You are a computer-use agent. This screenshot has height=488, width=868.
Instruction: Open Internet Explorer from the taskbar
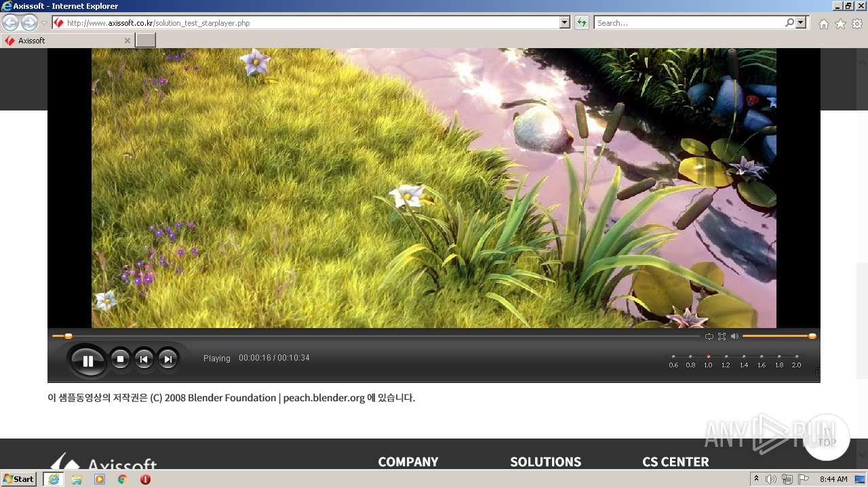coord(54,479)
